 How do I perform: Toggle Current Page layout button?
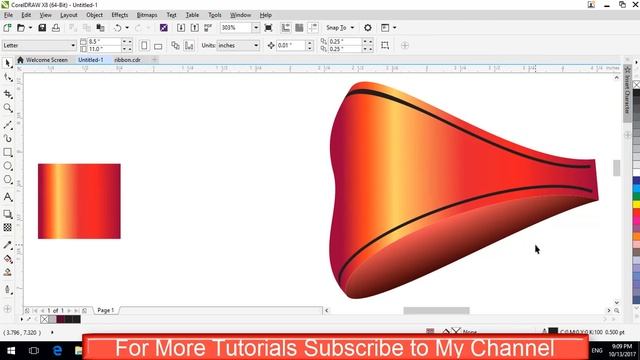(189, 45)
